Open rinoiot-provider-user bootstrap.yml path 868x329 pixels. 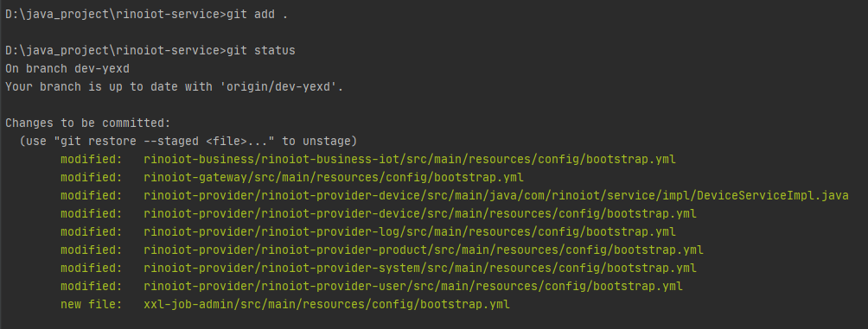[413, 287]
